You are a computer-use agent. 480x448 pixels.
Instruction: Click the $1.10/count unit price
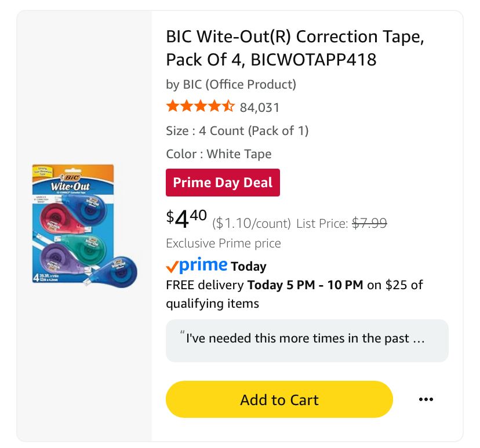[x=252, y=223]
